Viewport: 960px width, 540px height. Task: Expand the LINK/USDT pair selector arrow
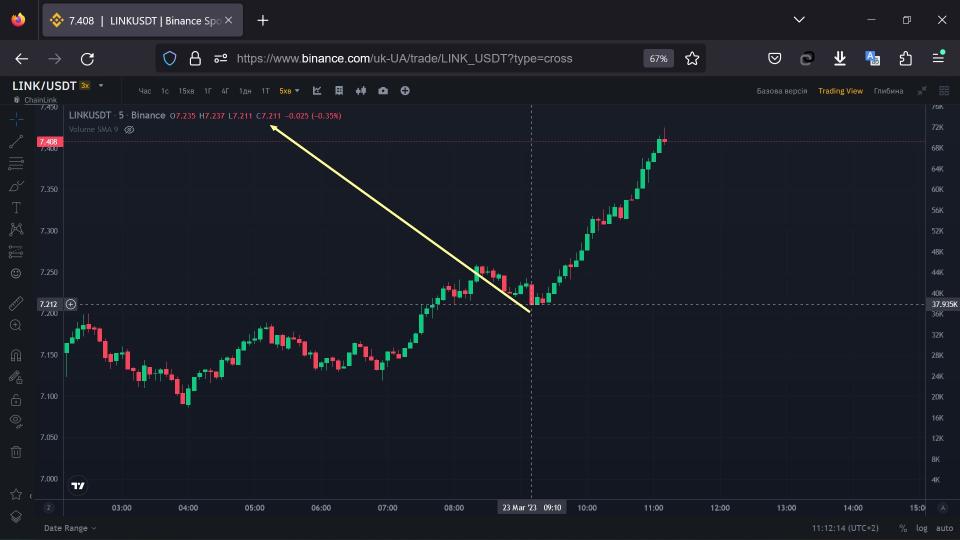[101, 86]
